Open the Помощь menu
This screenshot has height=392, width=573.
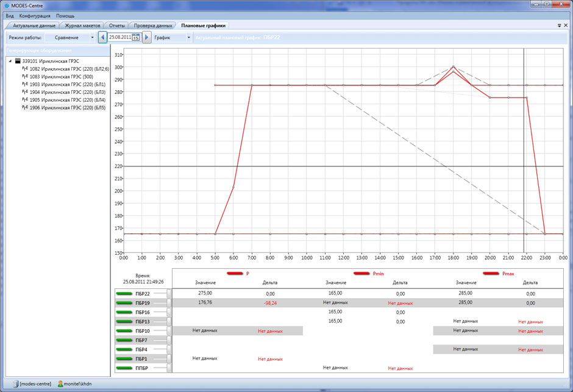pyautogui.click(x=65, y=16)
